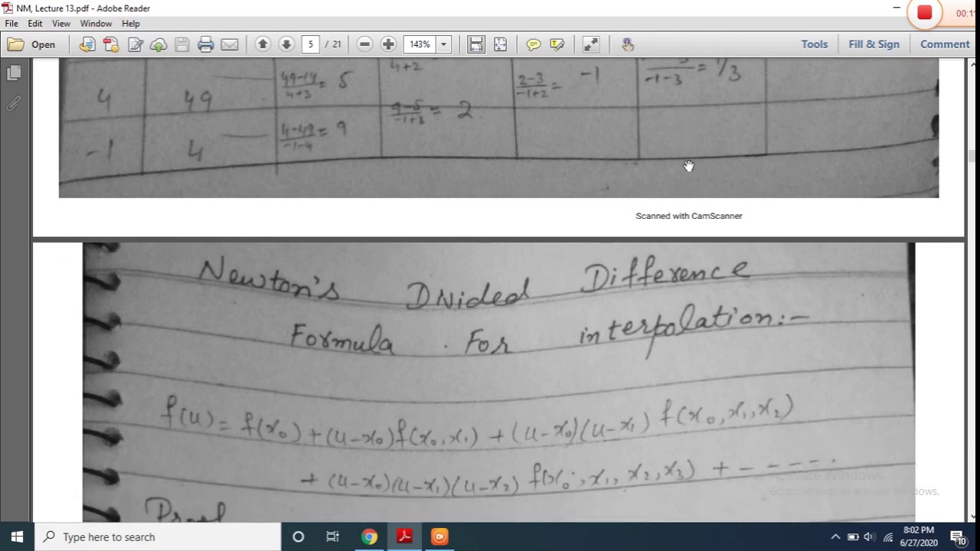980x551 pixels.
Task: Toggle scrolling mode fit-width icon
Action: pos(476,44)
